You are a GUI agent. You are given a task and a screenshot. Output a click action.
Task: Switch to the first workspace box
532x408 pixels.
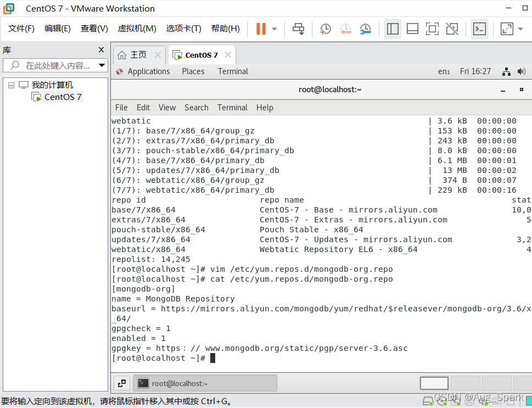tap(434, 383)
